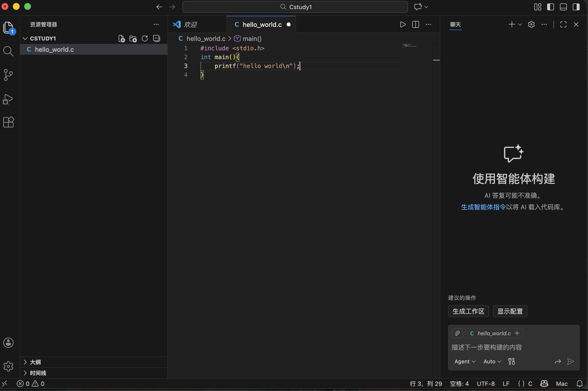Refresh the explorer file list

[145, 39]
